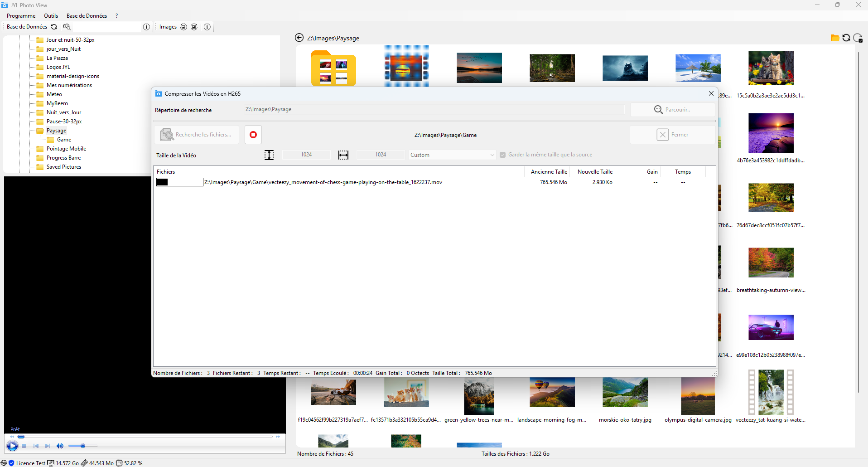Refresh the Base de Données tree

[x=54, y=27]
